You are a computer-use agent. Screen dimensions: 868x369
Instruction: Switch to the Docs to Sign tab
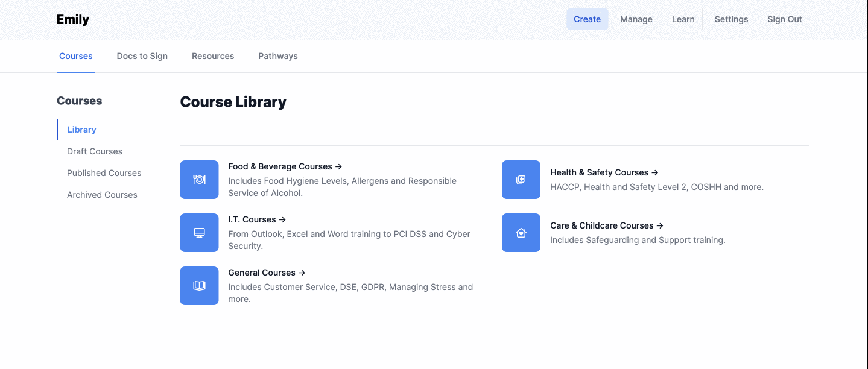142,56
